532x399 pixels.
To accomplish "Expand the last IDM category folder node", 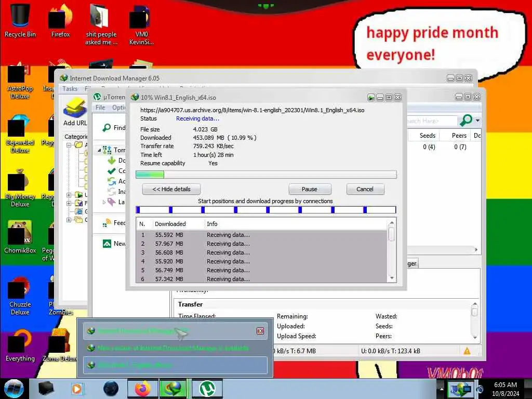I will click(x=69, y=220).
